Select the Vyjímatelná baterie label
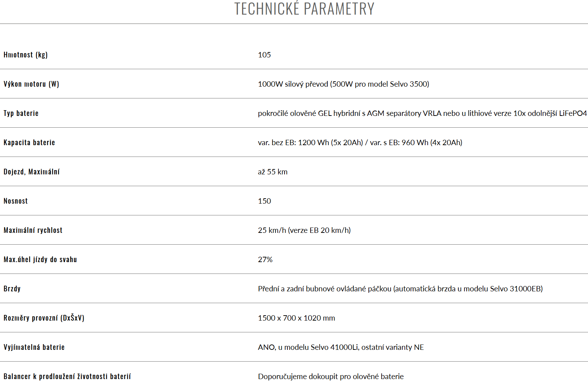Screen dimensions: 588x383 (x=34, y=347)
